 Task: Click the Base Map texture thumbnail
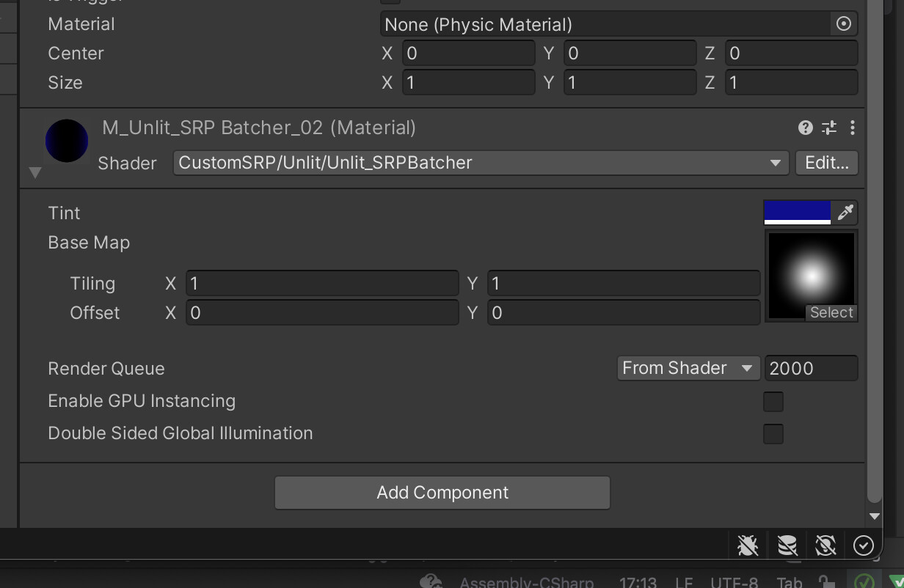(x=812, y=276)
